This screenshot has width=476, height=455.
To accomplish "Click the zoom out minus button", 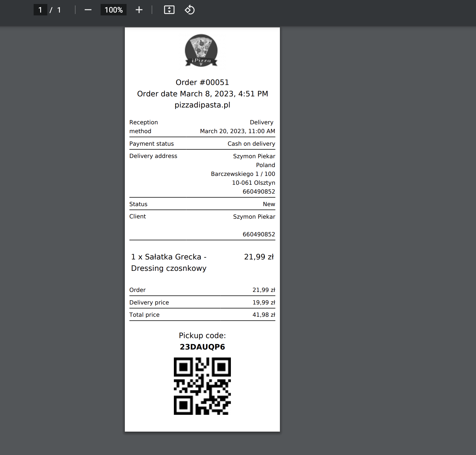I will (88, 10).
